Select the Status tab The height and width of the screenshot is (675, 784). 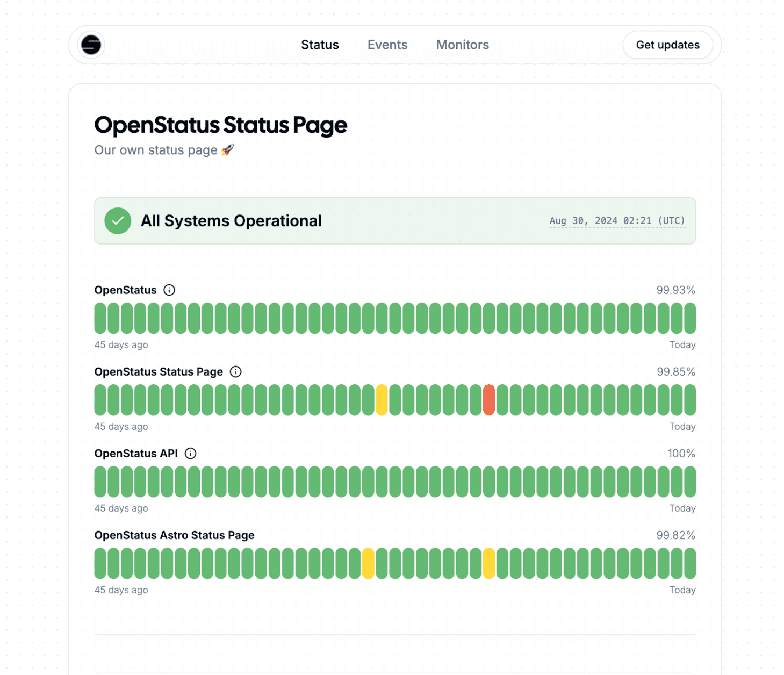[320, 45]
